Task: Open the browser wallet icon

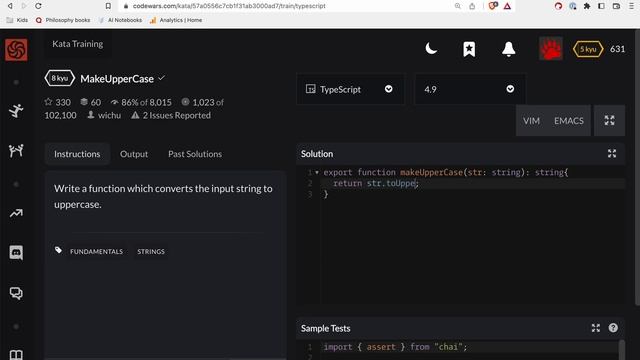Action: click(616, 6)
